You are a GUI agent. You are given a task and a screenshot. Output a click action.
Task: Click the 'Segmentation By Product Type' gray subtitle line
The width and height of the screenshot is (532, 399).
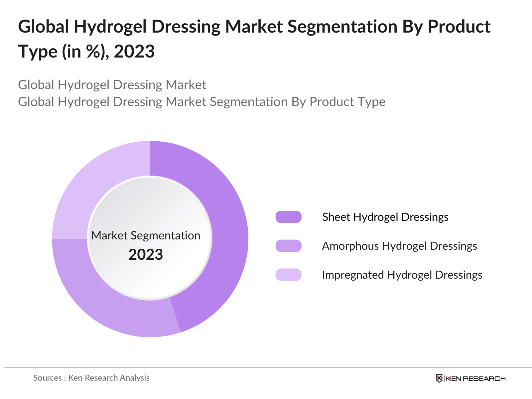(201, 102)
